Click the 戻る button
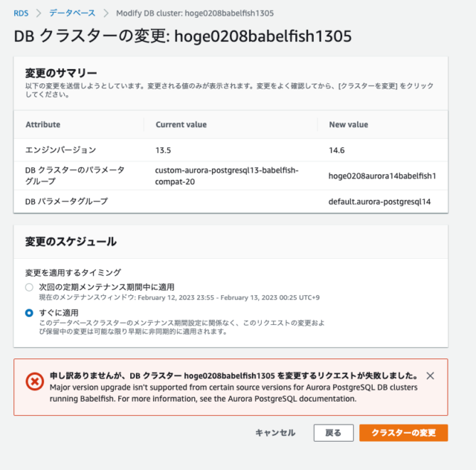 click(x=334, y=433)
